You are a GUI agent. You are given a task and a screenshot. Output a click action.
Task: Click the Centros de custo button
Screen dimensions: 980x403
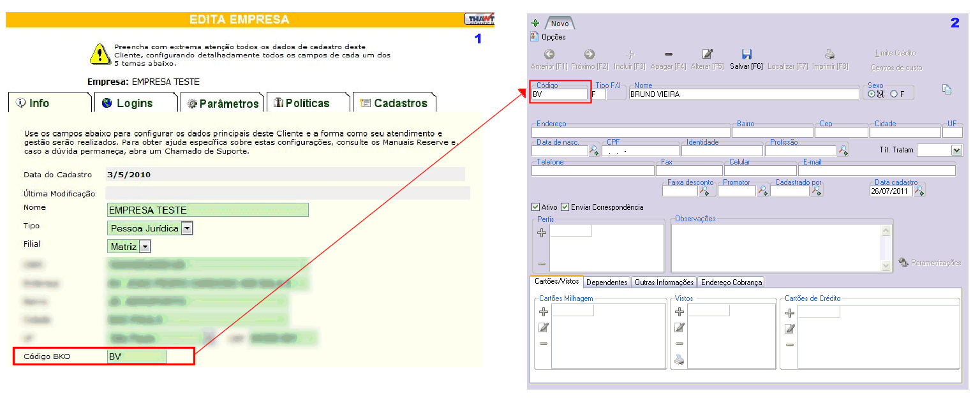[x=896, y=68]
